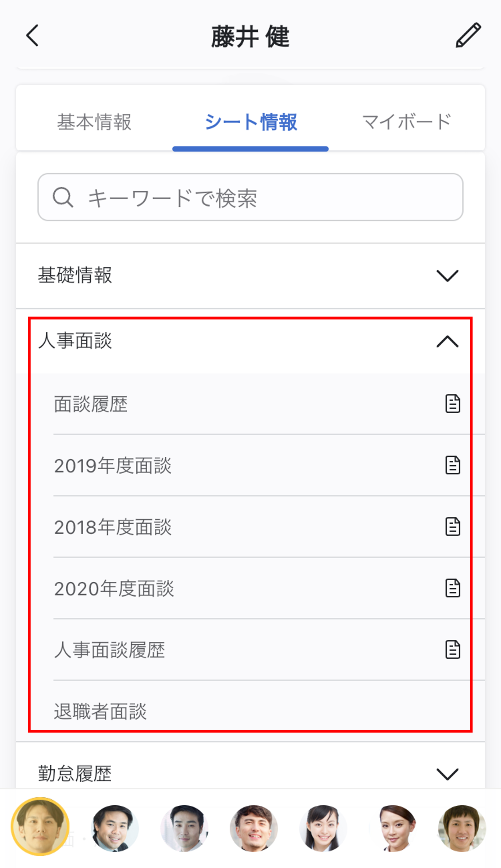Switch to the マイボード tab
The width and height of the screenshot is (501, 868).
coord(407,122)
